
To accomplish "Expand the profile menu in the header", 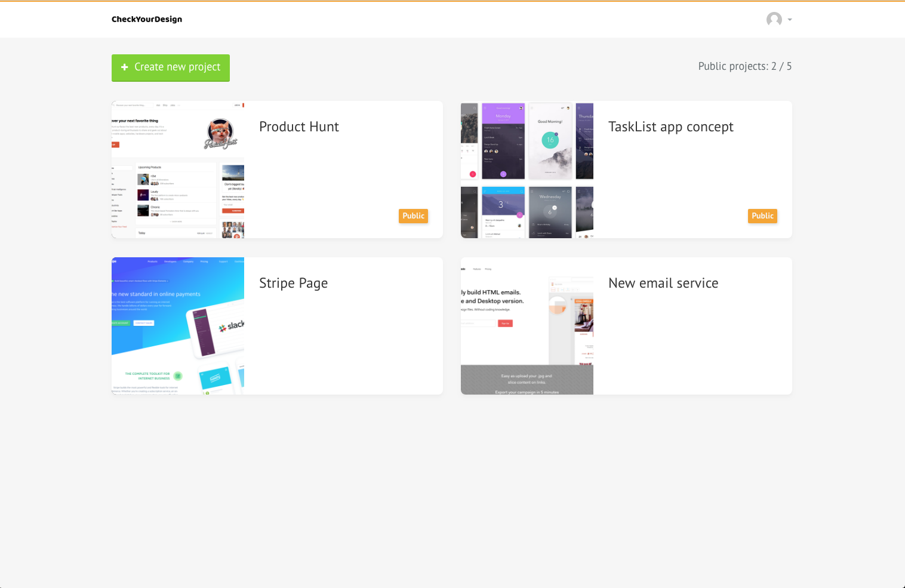I will coord(778,19).
